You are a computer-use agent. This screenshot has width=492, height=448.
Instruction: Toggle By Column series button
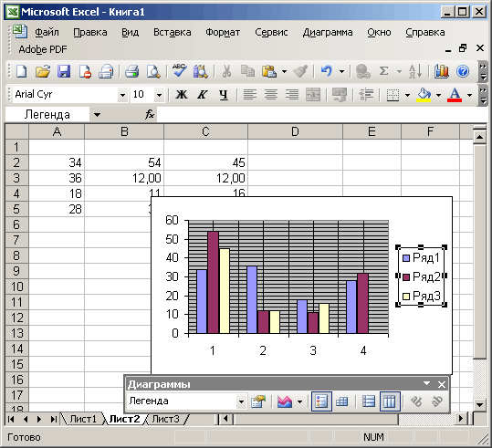[390, 401]
